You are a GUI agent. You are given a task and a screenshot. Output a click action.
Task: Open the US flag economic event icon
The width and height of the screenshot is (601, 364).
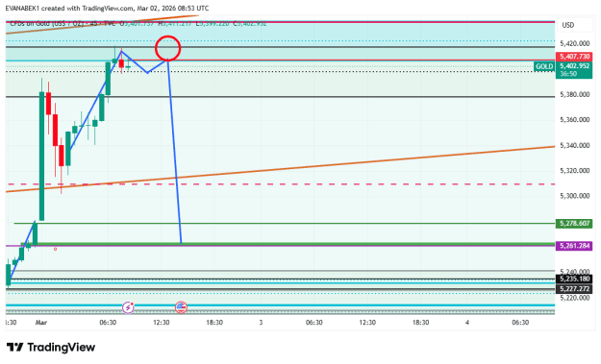click(x=181, y=307)
